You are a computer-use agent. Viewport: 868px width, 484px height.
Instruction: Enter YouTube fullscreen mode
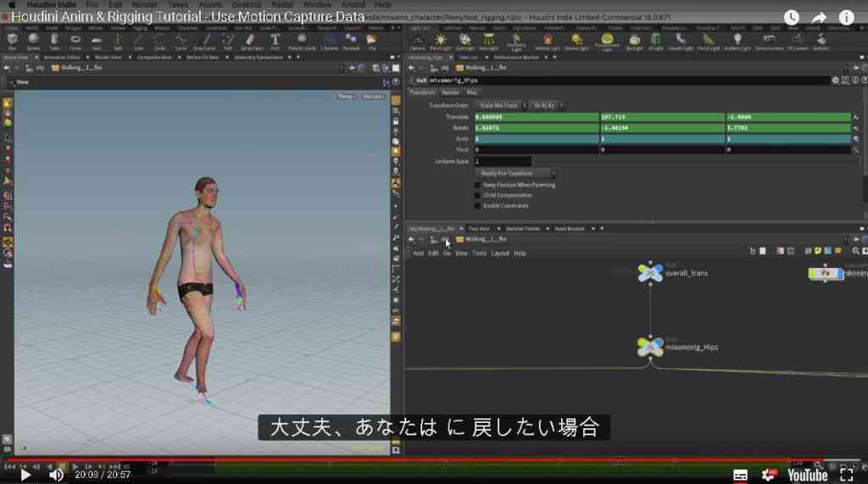point(847,475)
